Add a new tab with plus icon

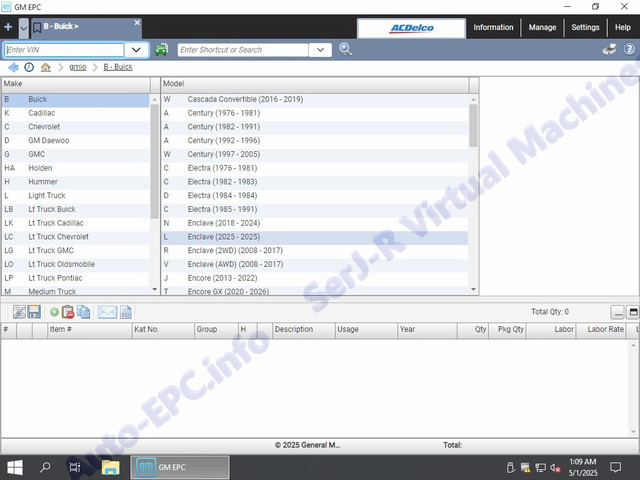tap(8, 27)
